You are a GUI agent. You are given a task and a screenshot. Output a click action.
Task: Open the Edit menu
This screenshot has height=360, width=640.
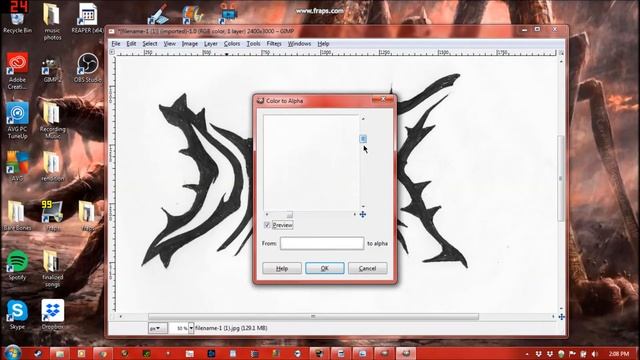coord(131,44)
